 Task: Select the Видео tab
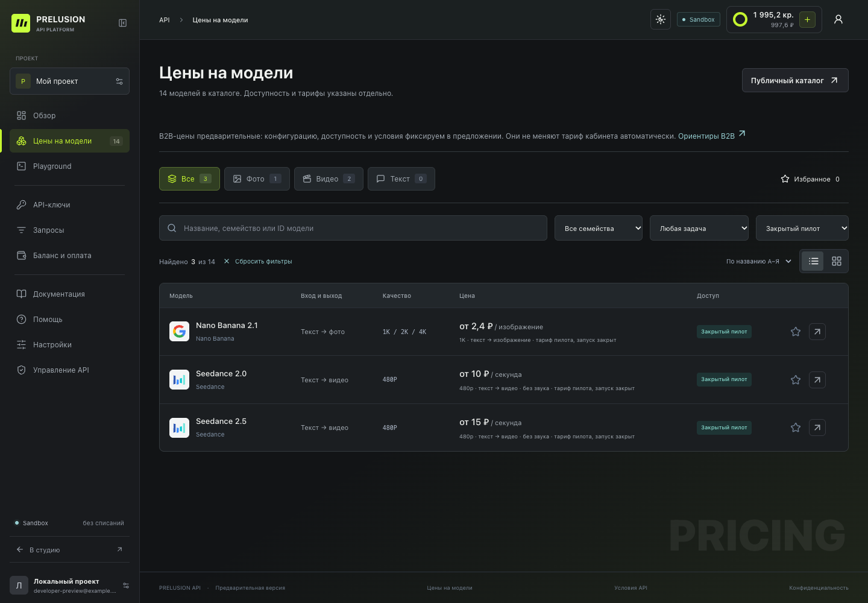tap(329, 178)
